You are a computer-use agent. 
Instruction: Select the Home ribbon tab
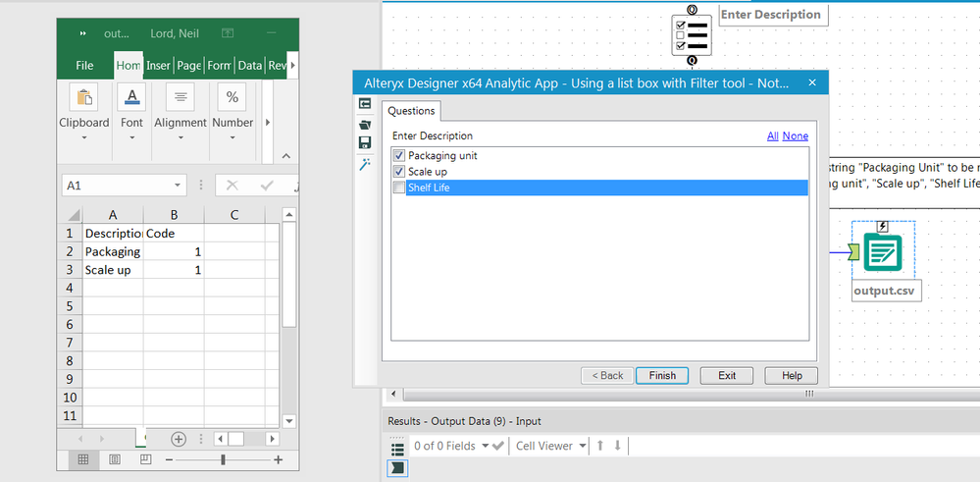pos(129,65)
